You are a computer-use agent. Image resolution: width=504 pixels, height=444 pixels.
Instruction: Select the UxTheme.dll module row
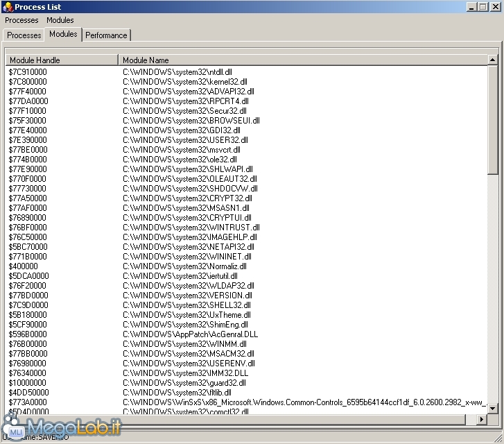coord(247,315)
